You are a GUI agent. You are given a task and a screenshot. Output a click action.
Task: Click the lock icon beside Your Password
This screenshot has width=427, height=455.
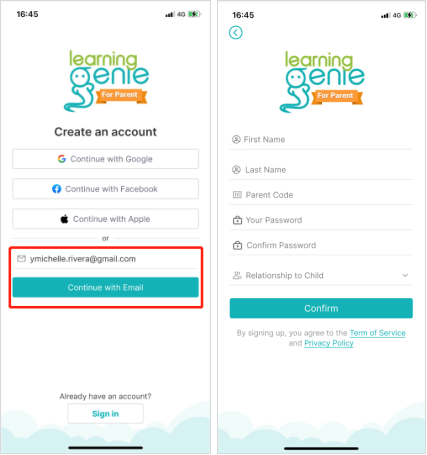[x=237, y=220]
